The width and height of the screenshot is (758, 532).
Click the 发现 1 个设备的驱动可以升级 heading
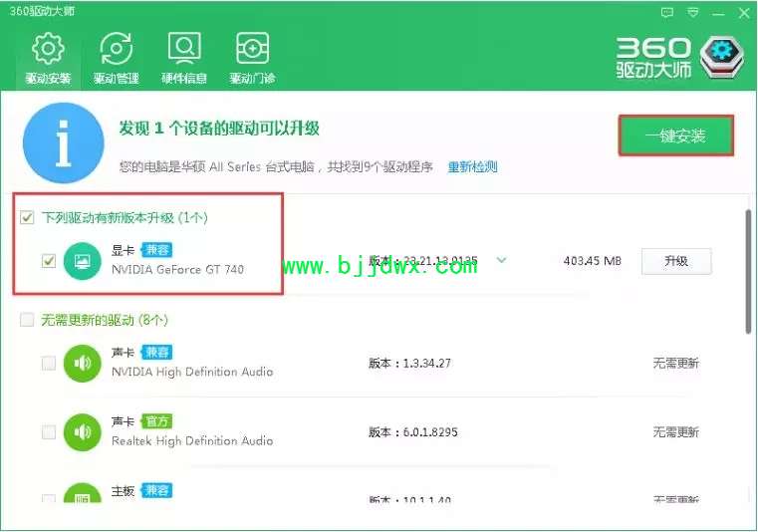(219, 129)
